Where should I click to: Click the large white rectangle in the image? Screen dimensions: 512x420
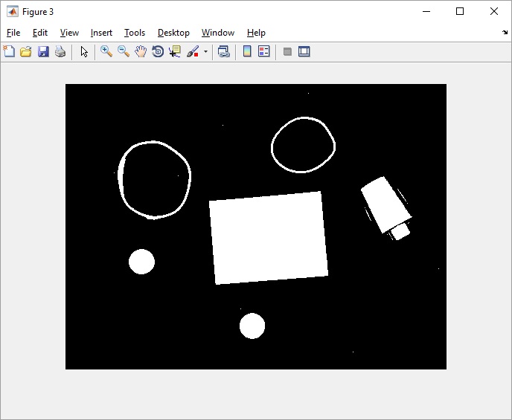tap(268, 238)
